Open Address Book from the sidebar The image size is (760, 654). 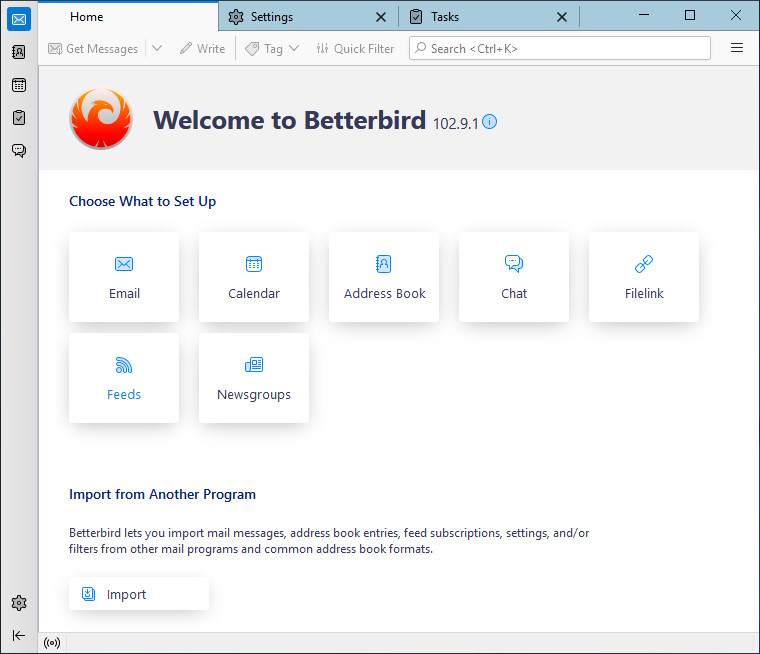pos(19,52)
